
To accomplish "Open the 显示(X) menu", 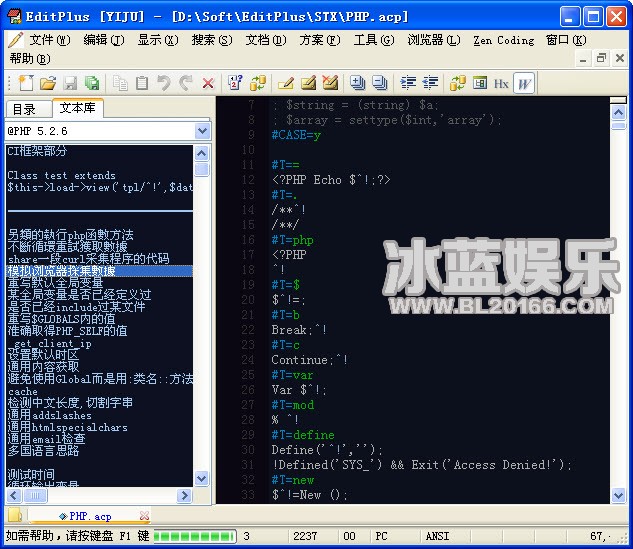I will (158, 40).
